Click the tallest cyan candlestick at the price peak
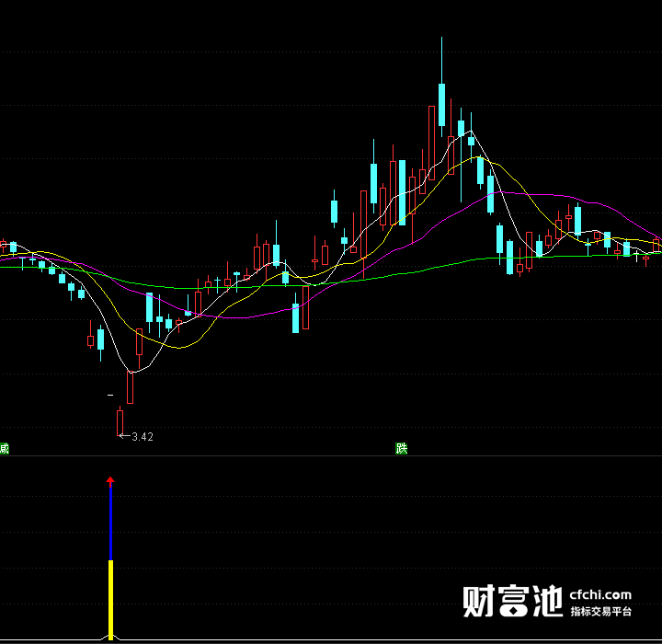 441,105
